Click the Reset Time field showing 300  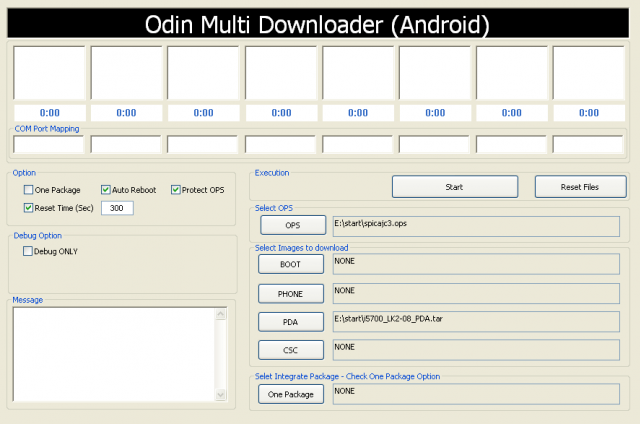coord(117,208)
